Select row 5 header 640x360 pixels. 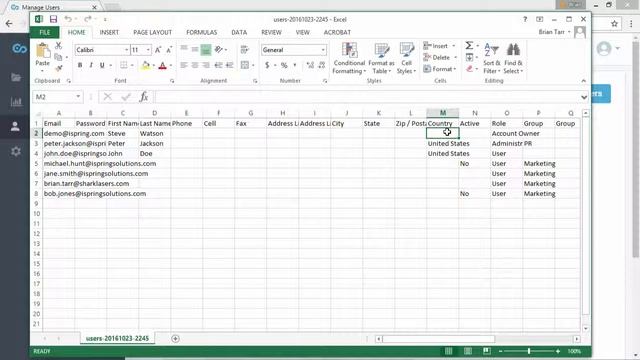[36, 164]
